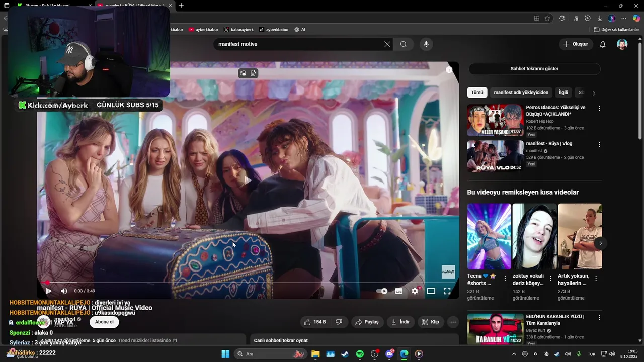Screen dimensions: 644x362
Task: Enter fullscreen mode on the video
Action: [447, 291]
